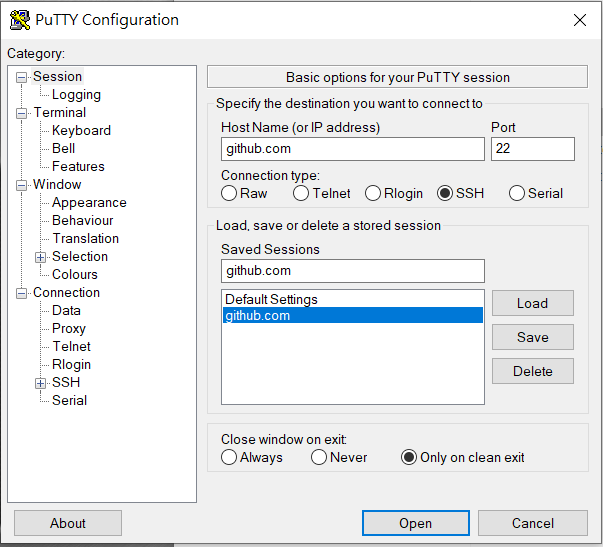Image resolution: width=603 pixels, height=547 pixels.
Task: Click the Saved Sessions name field
Action: (x=353, y=271)
